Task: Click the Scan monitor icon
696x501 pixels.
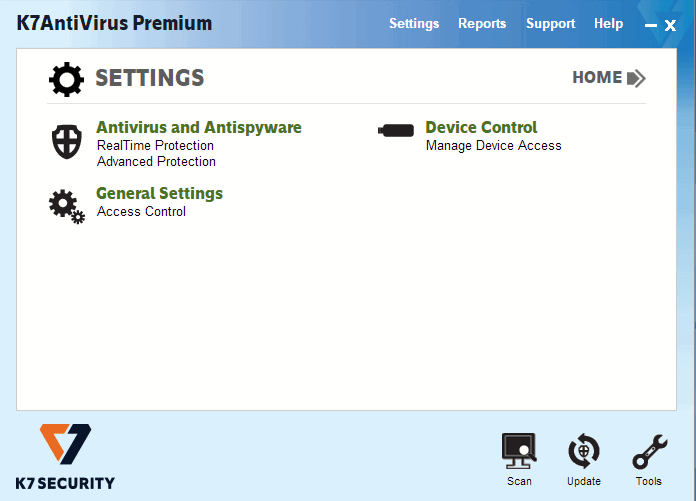Action: 519,452
